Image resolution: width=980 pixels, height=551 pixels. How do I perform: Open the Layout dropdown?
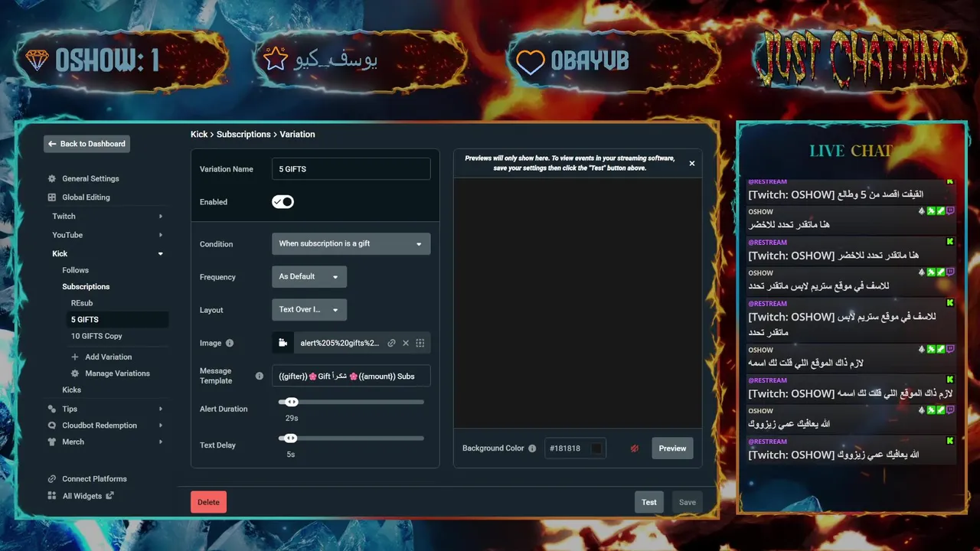tap(309, 309)
